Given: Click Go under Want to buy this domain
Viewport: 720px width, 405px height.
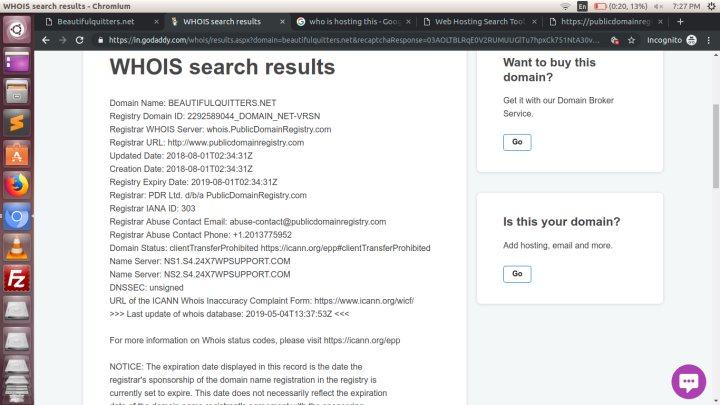Looking at the screenshot, I should click(x=517, y=142).
